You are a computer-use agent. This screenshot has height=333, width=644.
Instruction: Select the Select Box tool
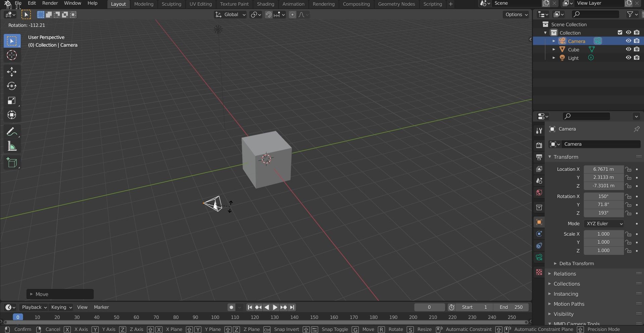(x=12, y=41)
